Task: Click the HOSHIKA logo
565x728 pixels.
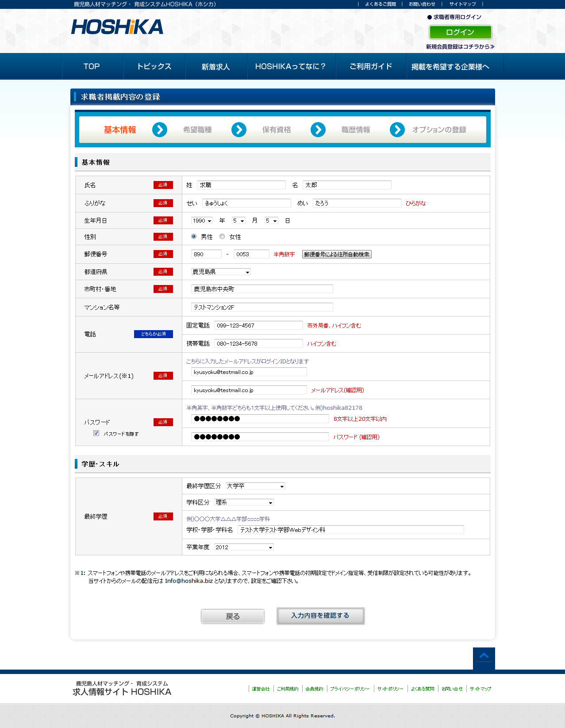Action: pos(117,27)
